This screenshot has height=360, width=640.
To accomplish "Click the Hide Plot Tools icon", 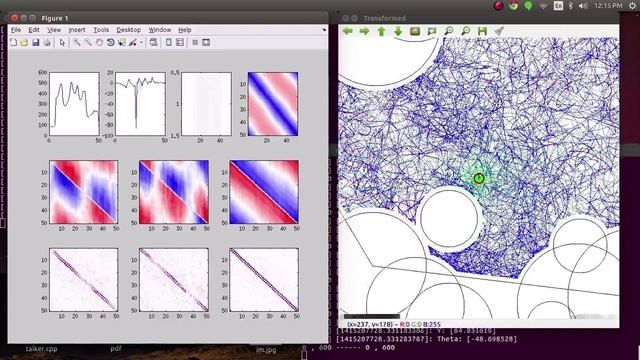I will tap(195, 42).
